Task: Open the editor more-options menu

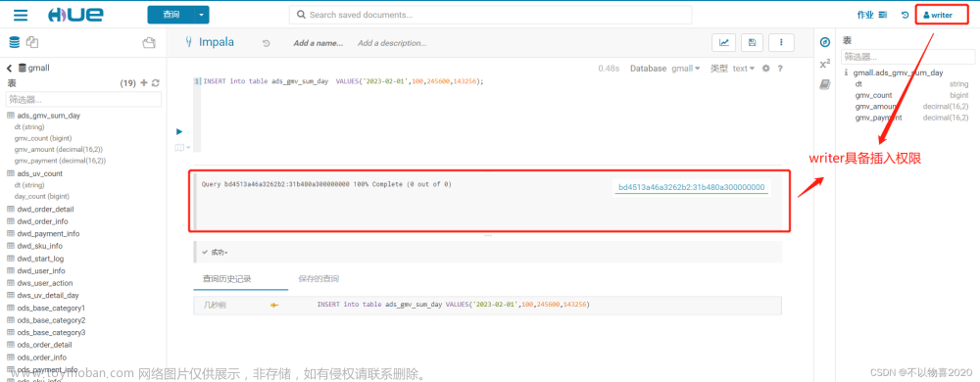Action: point(781,42)
